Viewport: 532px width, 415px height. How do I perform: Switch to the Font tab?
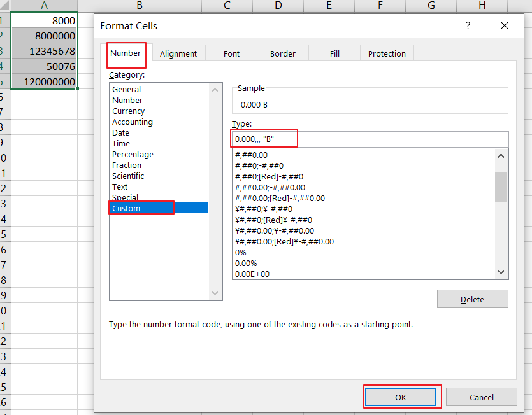231,53
